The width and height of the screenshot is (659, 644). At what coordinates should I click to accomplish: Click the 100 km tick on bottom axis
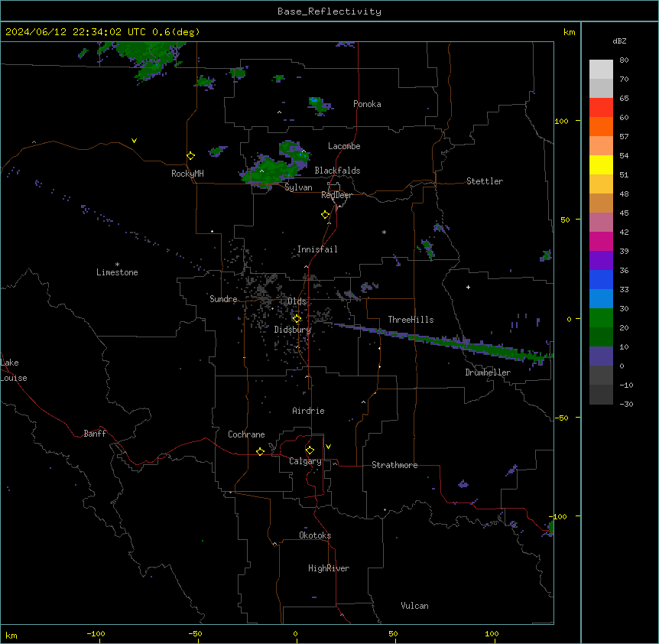492,633
